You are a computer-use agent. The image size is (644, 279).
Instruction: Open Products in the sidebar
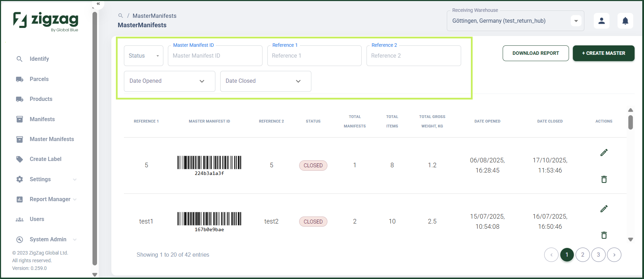point(41,99)
